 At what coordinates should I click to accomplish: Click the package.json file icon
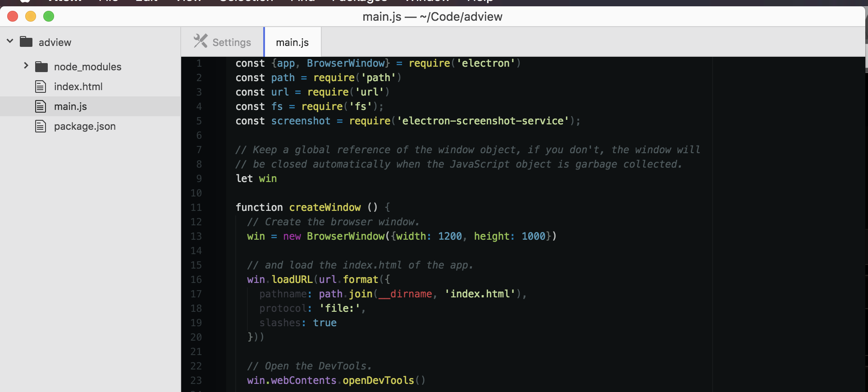41,126
